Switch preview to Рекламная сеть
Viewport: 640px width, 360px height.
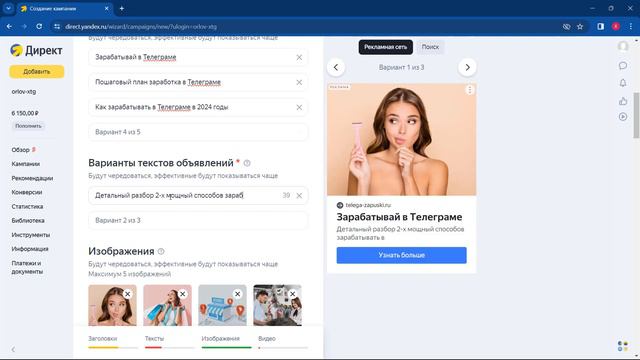386,47
